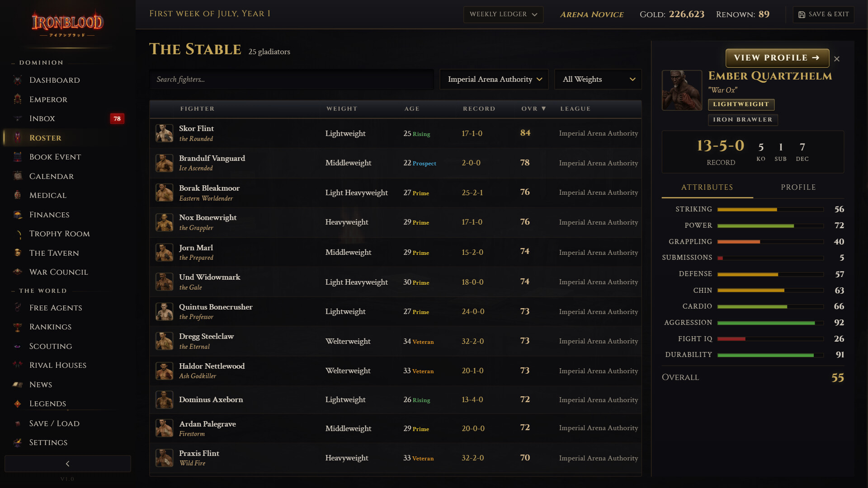Viewport: 868px width, 488px height.
Task: Click the Rankings trophy icon
Action: 18,327
